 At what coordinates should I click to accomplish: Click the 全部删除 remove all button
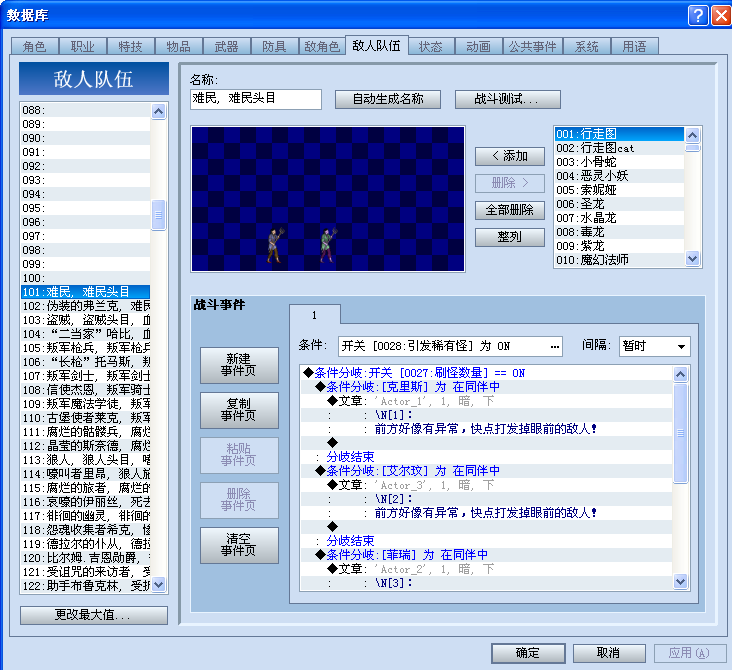[510, 210]
